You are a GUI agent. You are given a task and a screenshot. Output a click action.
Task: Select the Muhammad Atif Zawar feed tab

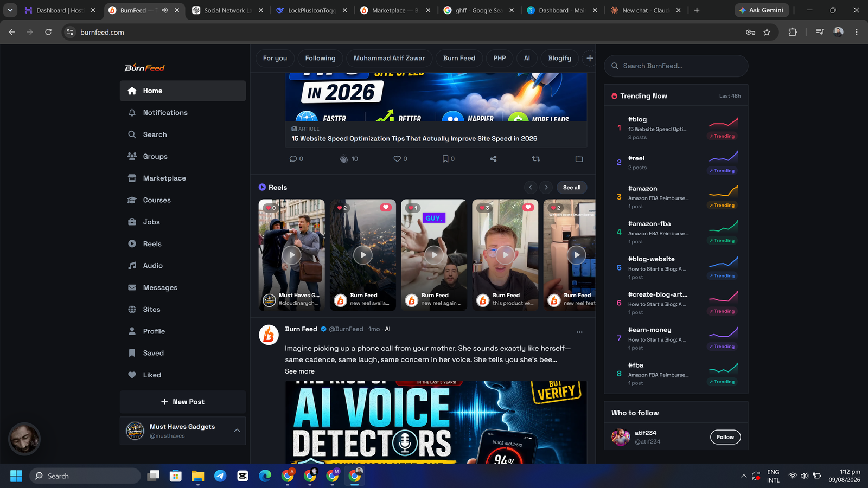point(389,58)
